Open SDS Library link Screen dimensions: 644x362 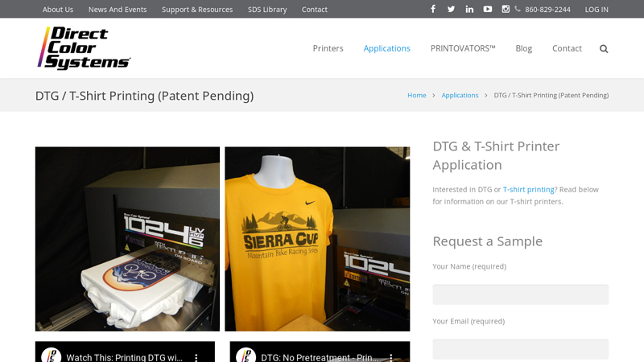(267, 10)
